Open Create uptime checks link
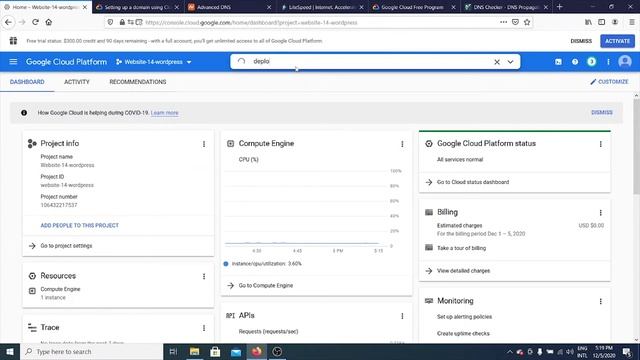Viewport: 640px width, 360px height. (x=463, y=333)
